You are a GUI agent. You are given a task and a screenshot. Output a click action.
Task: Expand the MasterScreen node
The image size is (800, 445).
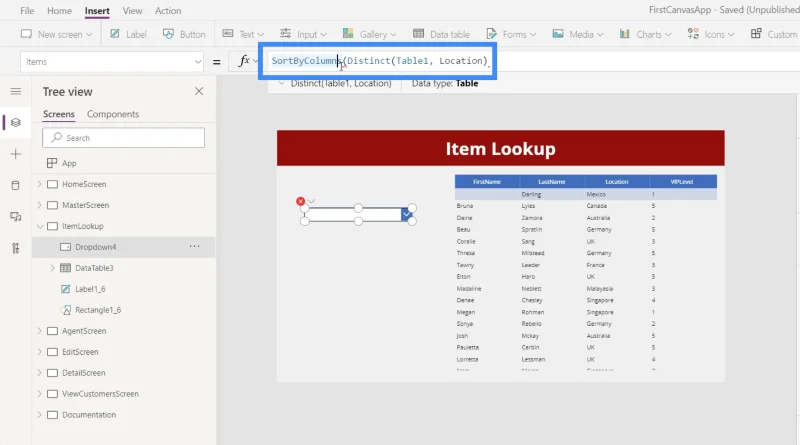[39, 205]
